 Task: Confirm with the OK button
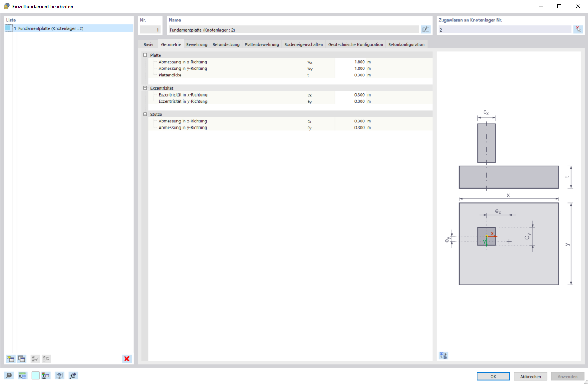(x=493, y=376)
